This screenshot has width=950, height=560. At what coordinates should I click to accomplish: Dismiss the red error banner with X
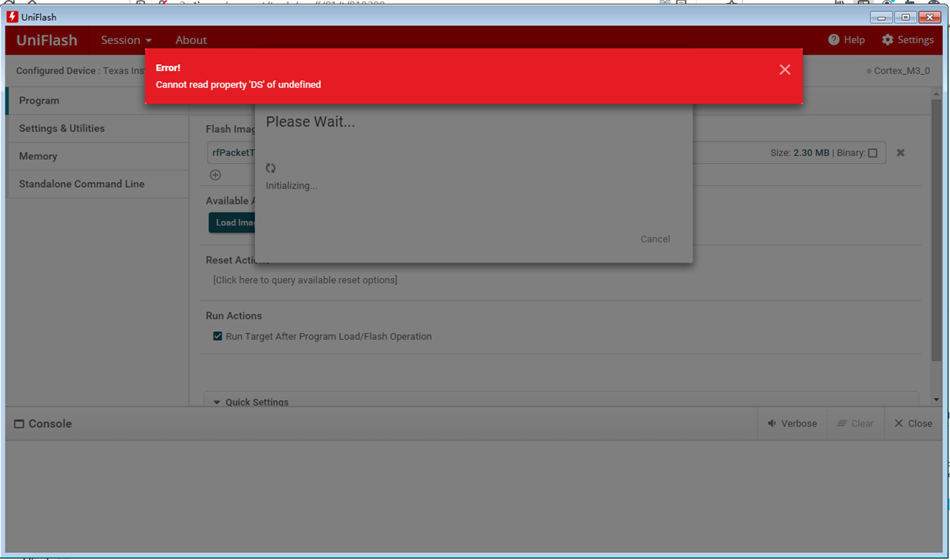tap(785, 70)
